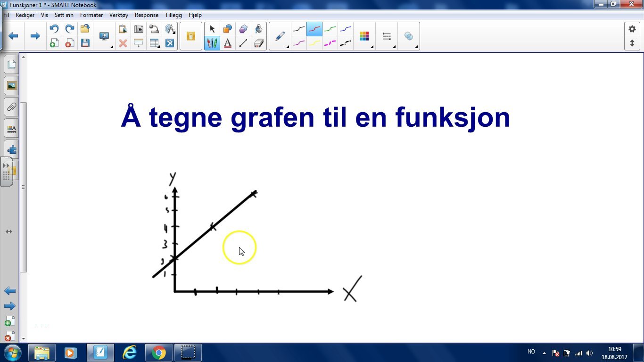Expand the pen options dropdown arrow
Viewport: 644px width, 362px height.
287,46
